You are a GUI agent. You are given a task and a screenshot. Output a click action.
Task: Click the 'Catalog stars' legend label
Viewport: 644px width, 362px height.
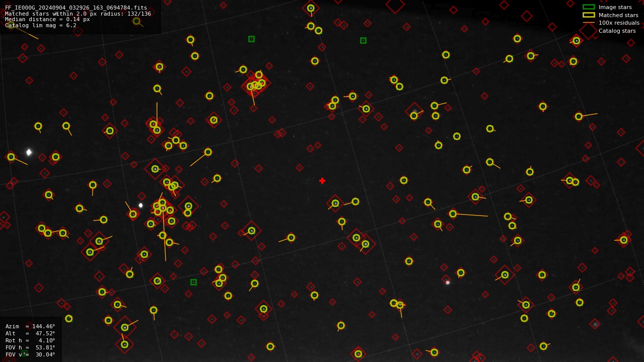pos(617,31)
